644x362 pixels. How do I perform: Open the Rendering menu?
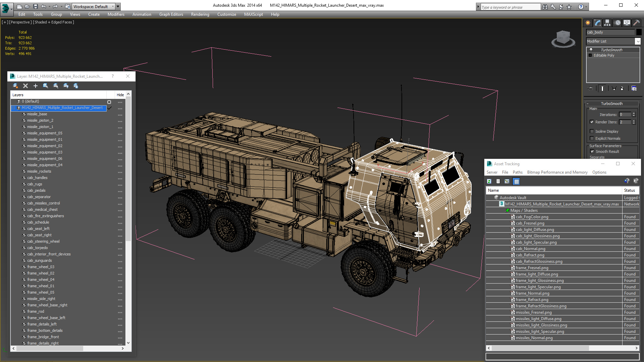[x=200, y=14]
